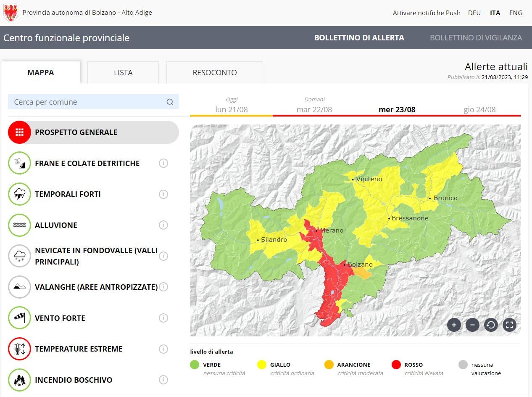Screen dimensions: 532x397
Task: Choose the Alluvione flood icon
Action: pos(19,225)
